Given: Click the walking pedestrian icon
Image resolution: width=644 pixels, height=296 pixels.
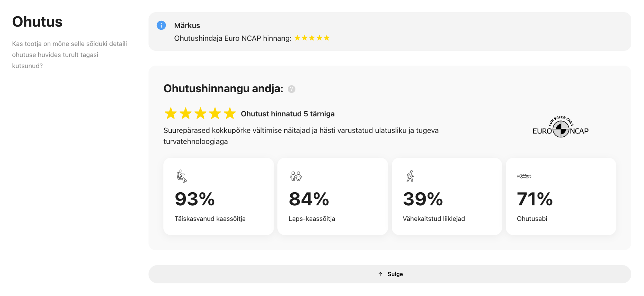Looking at the screenshot, I should pyautogui.click(x=410, y=176).
